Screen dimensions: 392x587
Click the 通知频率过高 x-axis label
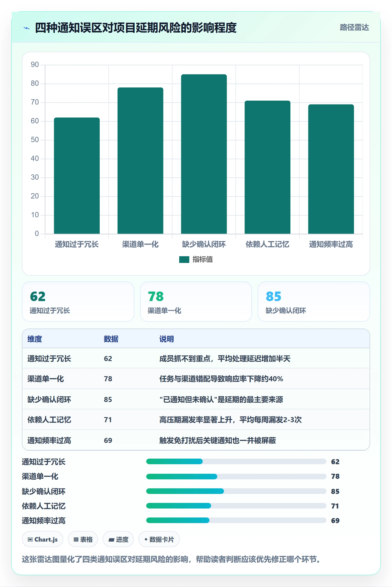click(331, 244)
